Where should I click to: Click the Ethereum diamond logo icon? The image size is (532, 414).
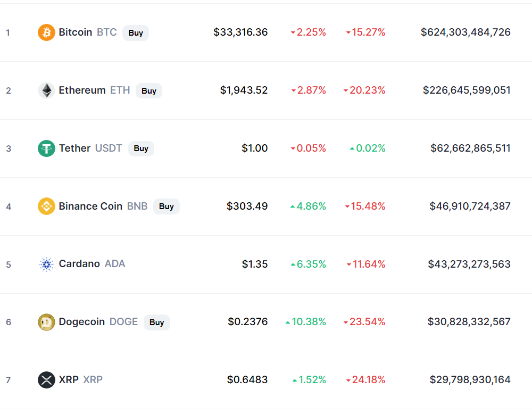(46, 90)
